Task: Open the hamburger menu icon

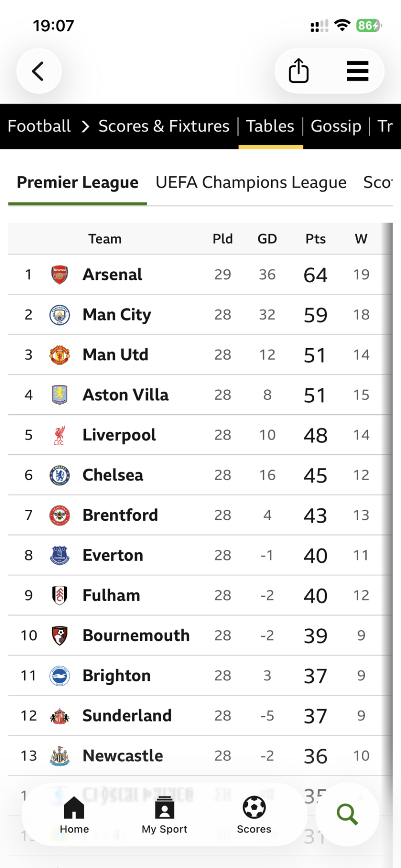Action: pyautogui.click(x=358, y=71)
